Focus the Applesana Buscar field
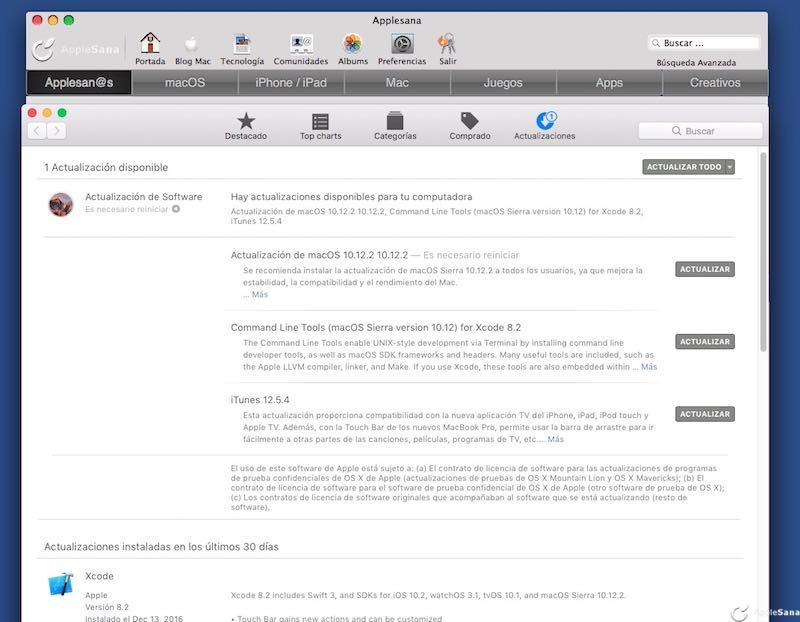This screenshot has width=800, height=622. click(704, 43)
